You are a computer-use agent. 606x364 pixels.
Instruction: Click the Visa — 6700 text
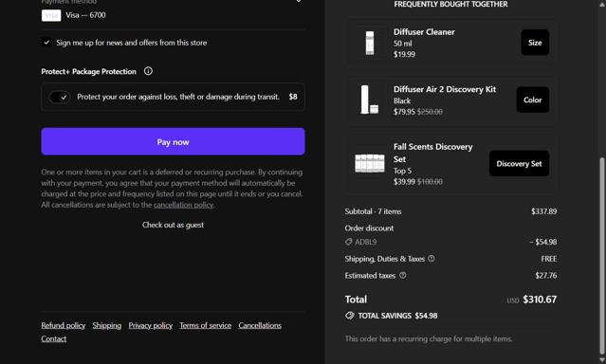coord(85,15)
